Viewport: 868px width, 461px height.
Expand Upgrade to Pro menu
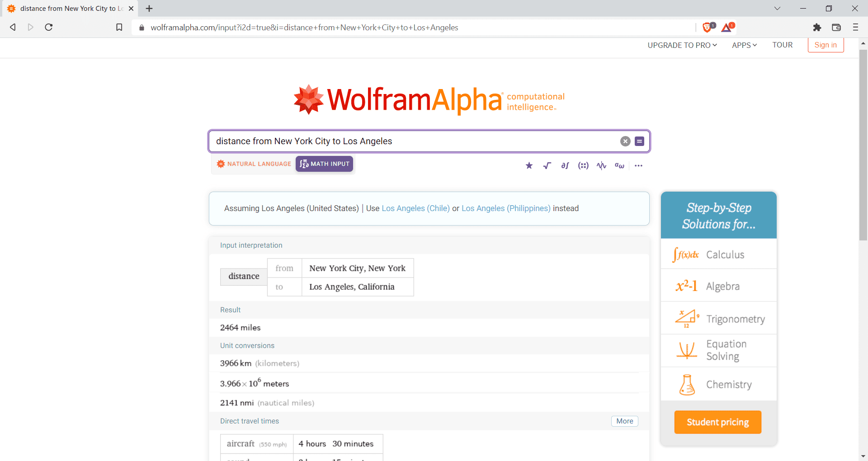[x=682, y=45]
